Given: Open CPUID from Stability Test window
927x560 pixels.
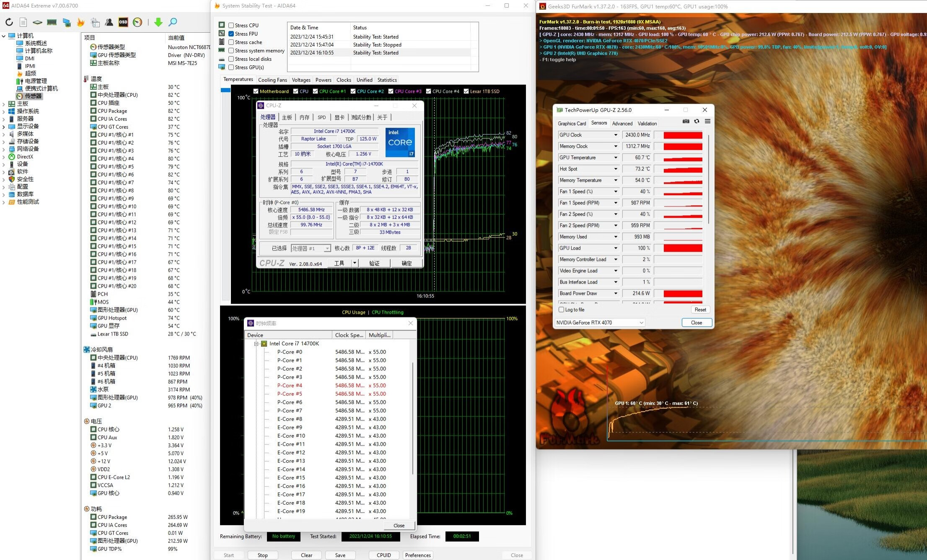Looking at the screenshot, I should click(383, 555).
